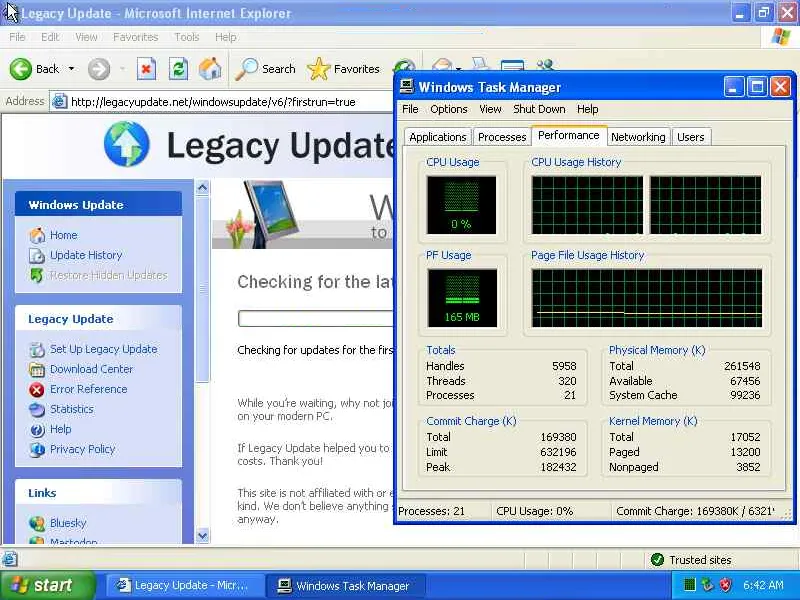Image resolution: width=800 pixels, height=600 pixels.
Task: Open the Bluesky link under Links
Action: click(x=68, y=523)
